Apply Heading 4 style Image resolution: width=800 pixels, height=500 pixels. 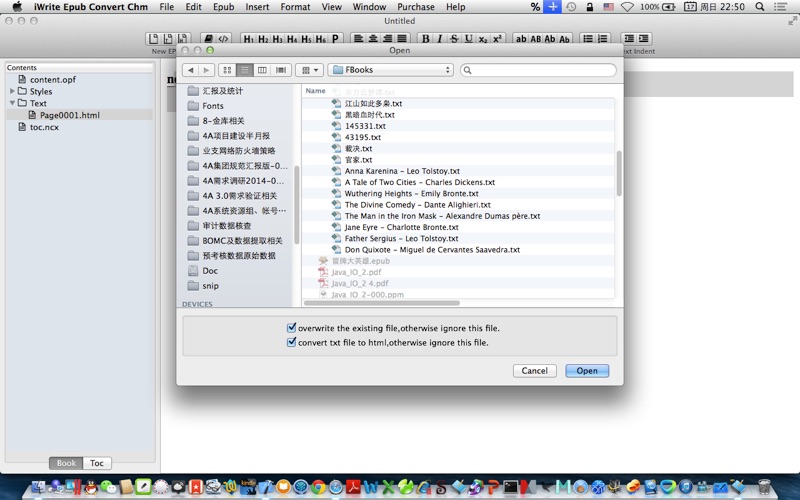coord(292,39)
